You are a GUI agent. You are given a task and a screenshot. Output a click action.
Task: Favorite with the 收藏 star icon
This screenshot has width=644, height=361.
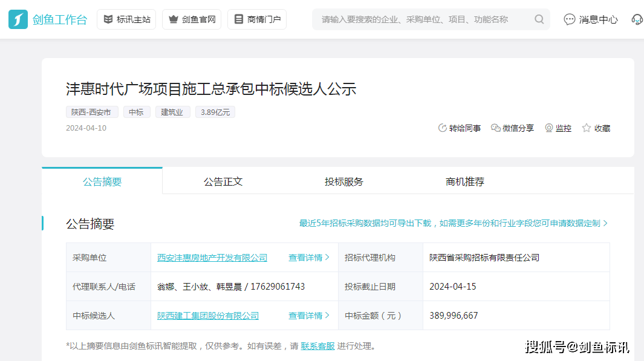point(587,128)
